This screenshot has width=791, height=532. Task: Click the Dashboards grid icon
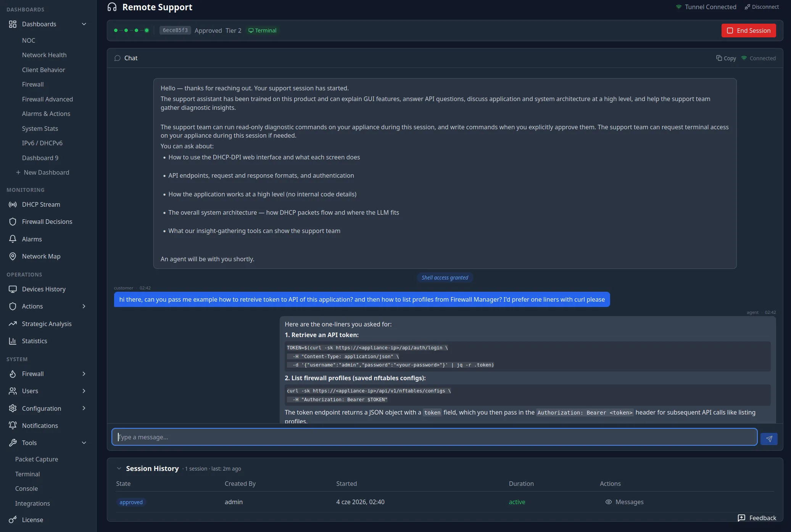pos(13,24)
